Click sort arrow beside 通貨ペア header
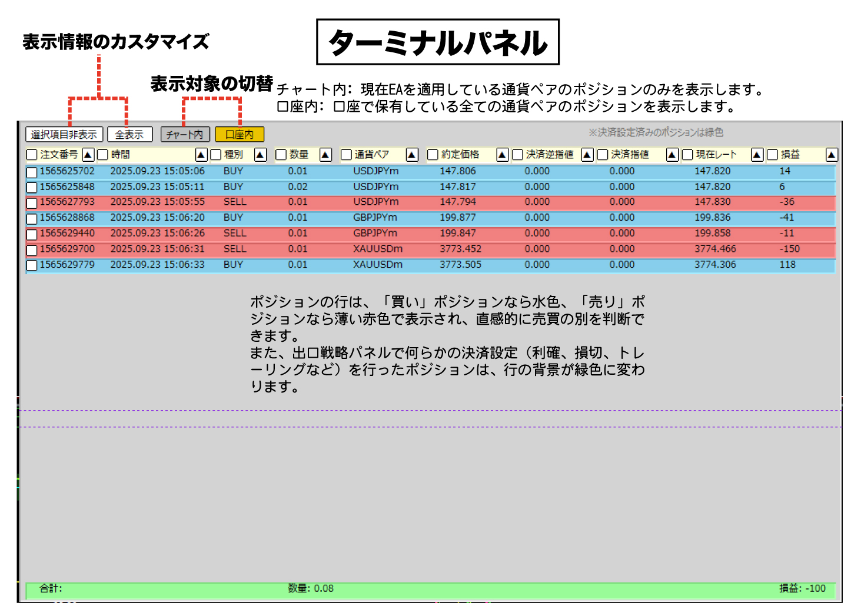This screenshot has width=851, height=616. coord(412,155)
